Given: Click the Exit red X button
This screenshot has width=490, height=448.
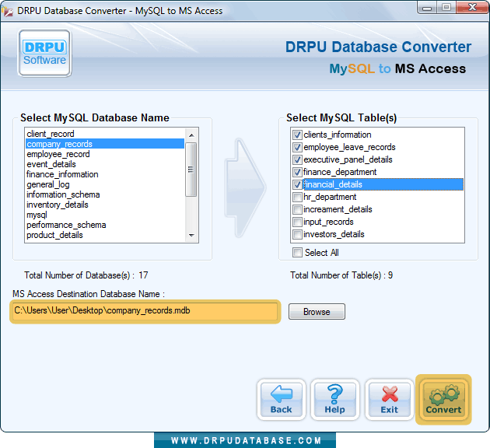Looking at the screenshot, I should click(390, 400).
